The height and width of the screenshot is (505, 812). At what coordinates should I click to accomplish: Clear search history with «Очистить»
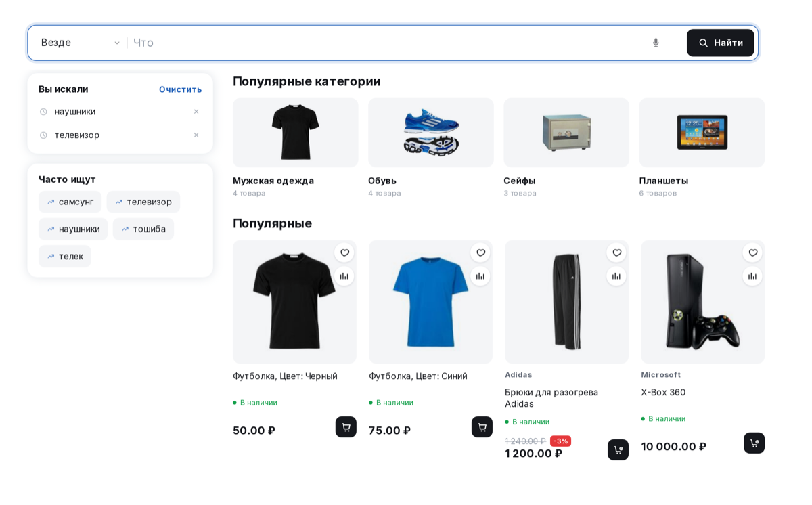coord(180,89)
